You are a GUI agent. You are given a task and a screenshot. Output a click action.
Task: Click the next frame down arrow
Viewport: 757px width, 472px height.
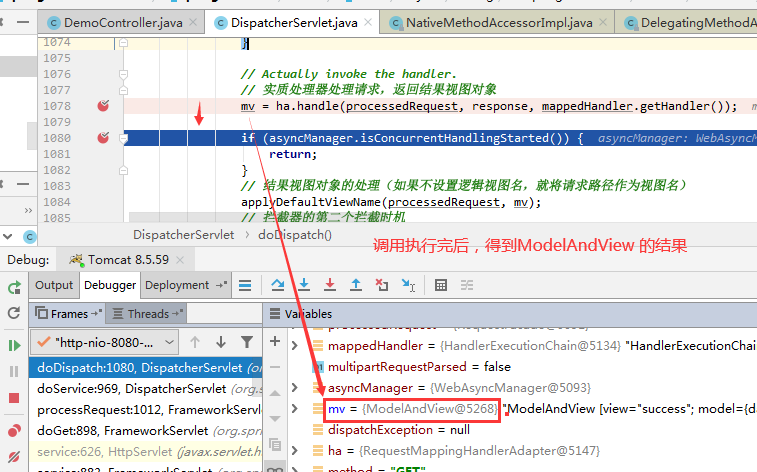pos(221,342)
